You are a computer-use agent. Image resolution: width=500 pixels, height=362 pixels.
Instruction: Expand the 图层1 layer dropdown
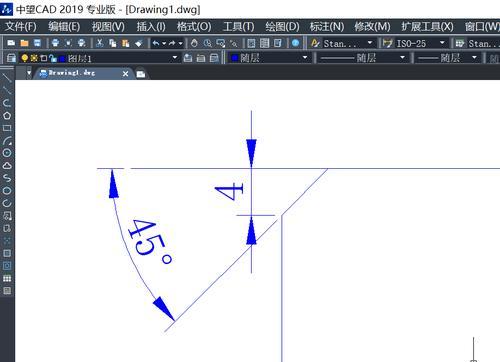click(175, 58)
